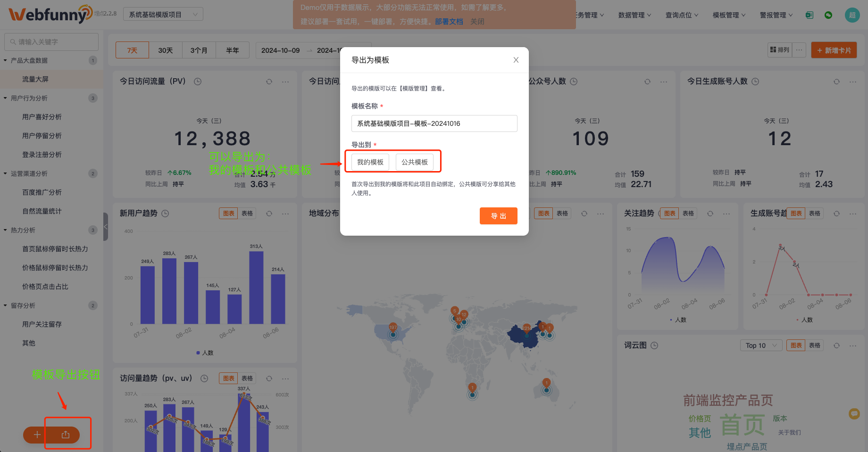The width and height of the screenshot is (868, 452).
Task: Switch 关注趋势 card to 表格 view
Action: 688,214
